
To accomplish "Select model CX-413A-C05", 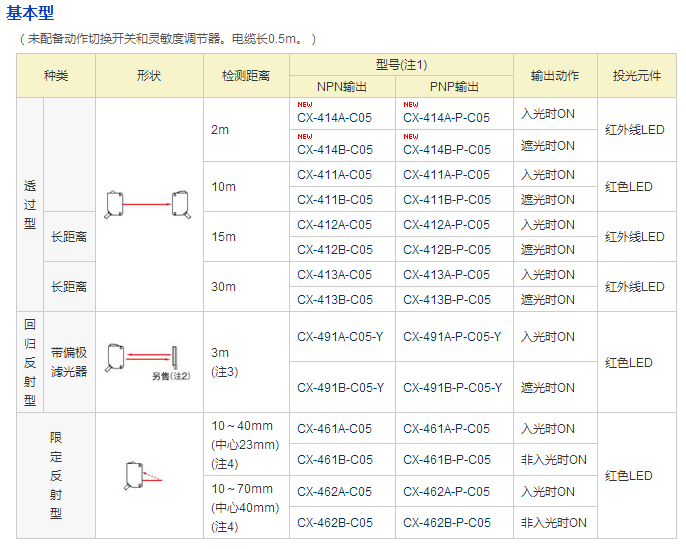I will coord(334,275).
